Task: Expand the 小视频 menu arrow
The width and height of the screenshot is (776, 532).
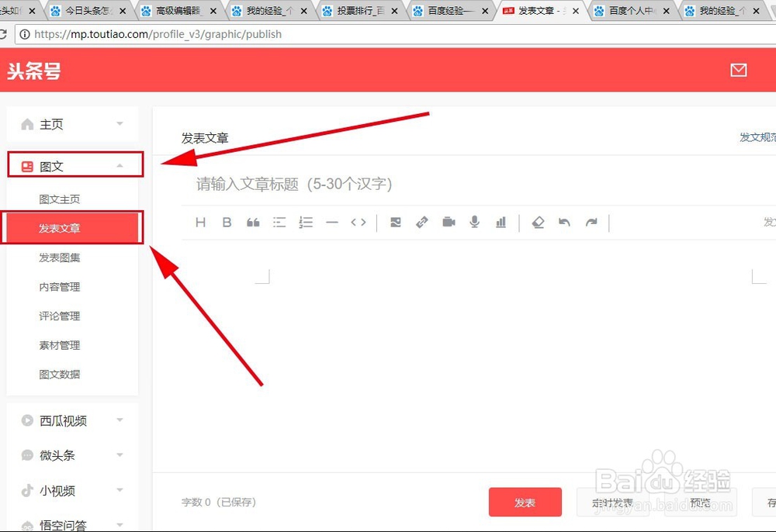Action: (120, 490)
